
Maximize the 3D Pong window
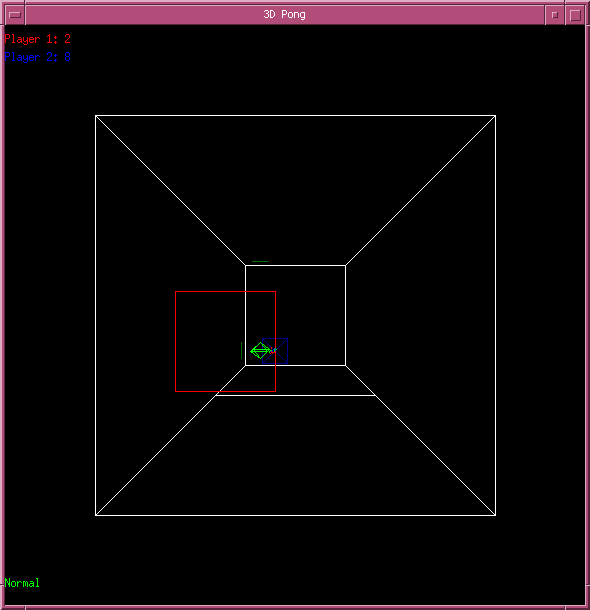(x=575, y=15)
